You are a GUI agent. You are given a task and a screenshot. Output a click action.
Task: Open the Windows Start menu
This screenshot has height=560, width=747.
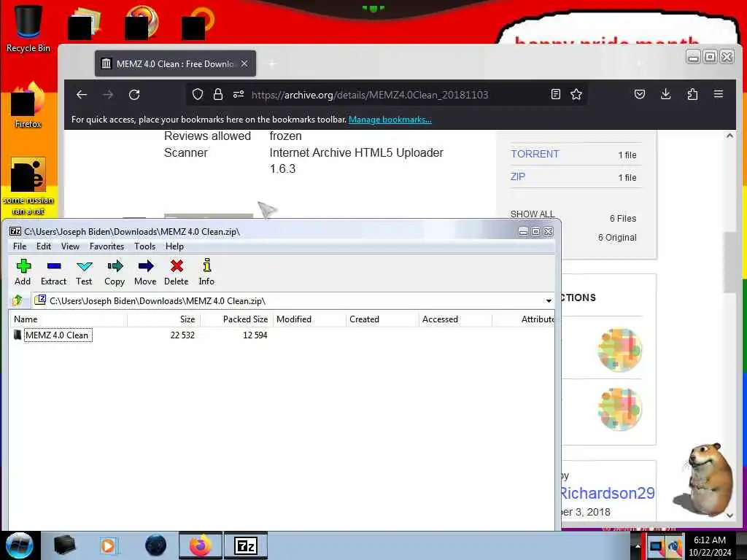pos(19,545)
